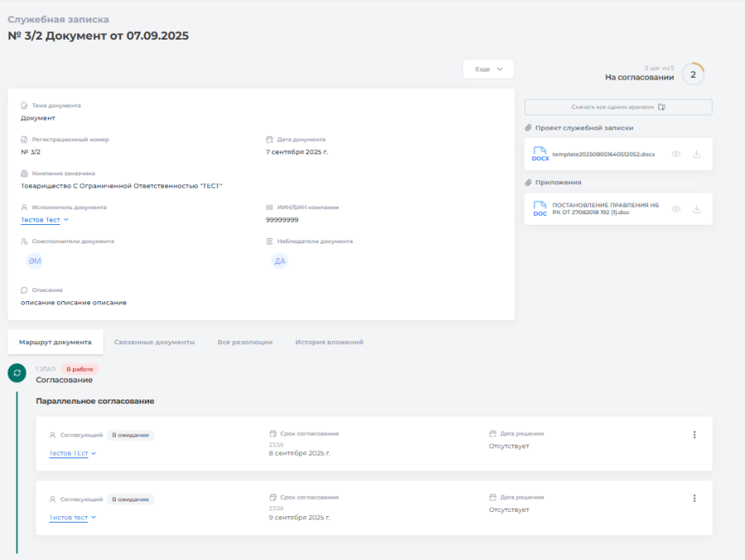Image resolution: width=745 pixels, height=560 pixels.
Task: Open the Еще dropdown menu
Action: (x=488, y=69)
